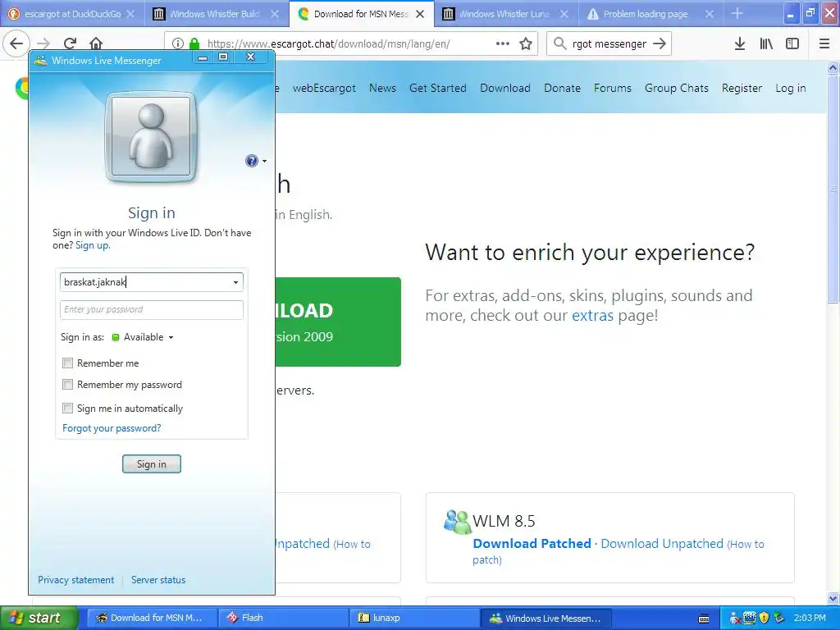Enable Remember my password checkbox
840x630 pixels.
(67, 385)
